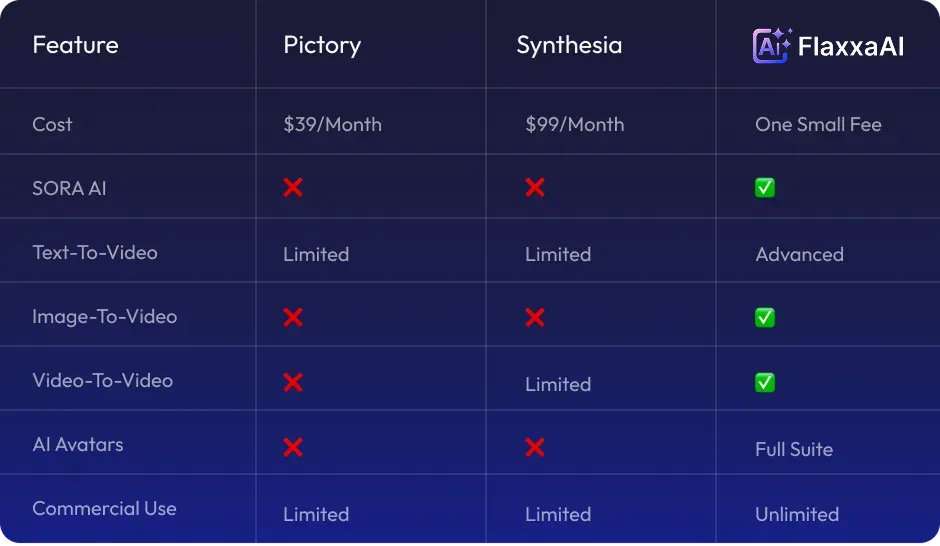
Task: Click Synthesia's red X for SORA AI
Action: [x=535, y=188]
